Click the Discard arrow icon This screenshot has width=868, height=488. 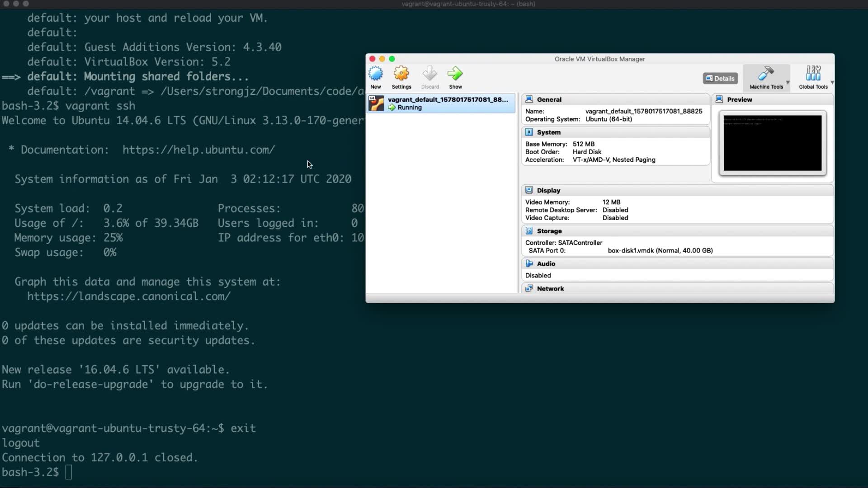pos(429,74)
